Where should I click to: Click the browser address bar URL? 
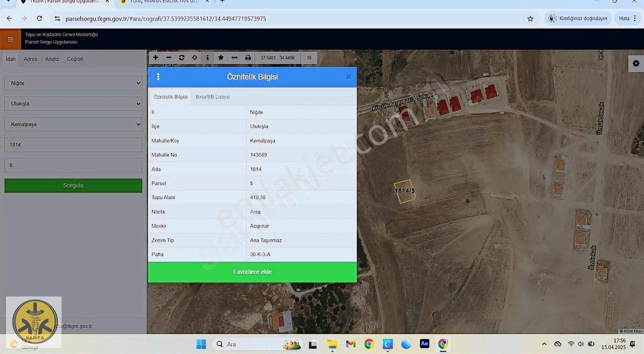pyautogui.click(x=166, y=19)
